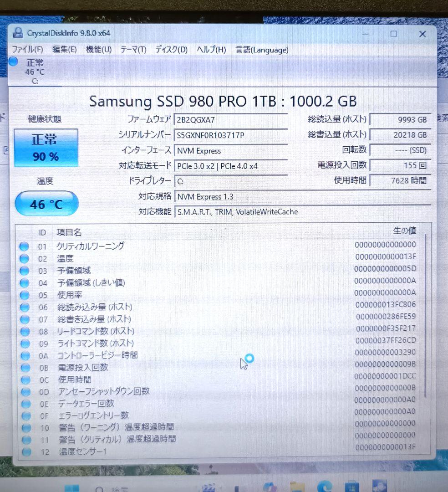Click status circle of 0C 使用時間 row

25,379
